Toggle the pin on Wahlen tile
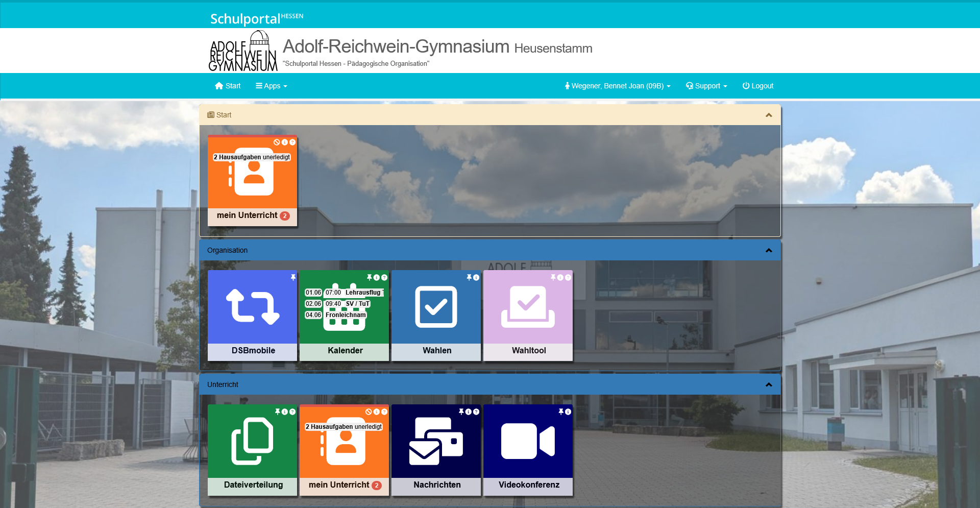This screenshot has width=980, height=508. [469, 277]
